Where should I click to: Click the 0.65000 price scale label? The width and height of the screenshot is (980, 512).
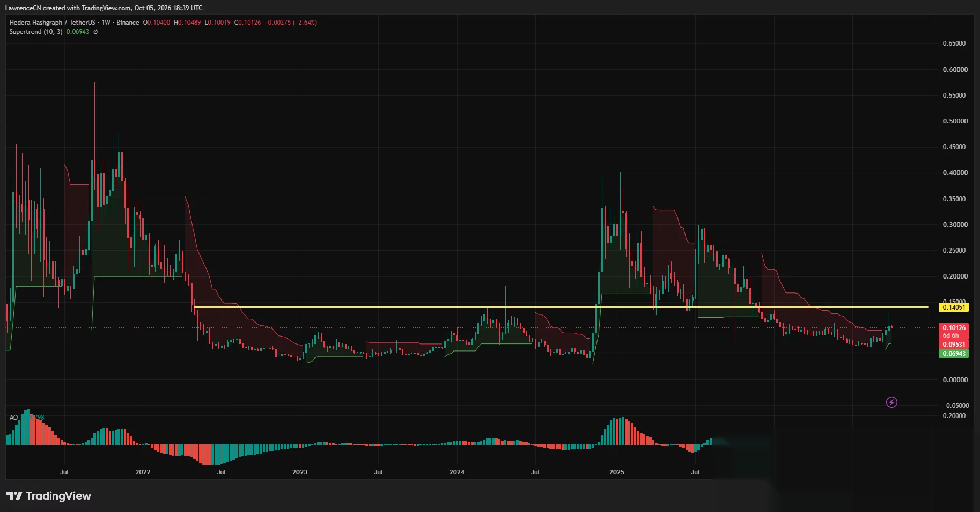click(x=955, y=43)
